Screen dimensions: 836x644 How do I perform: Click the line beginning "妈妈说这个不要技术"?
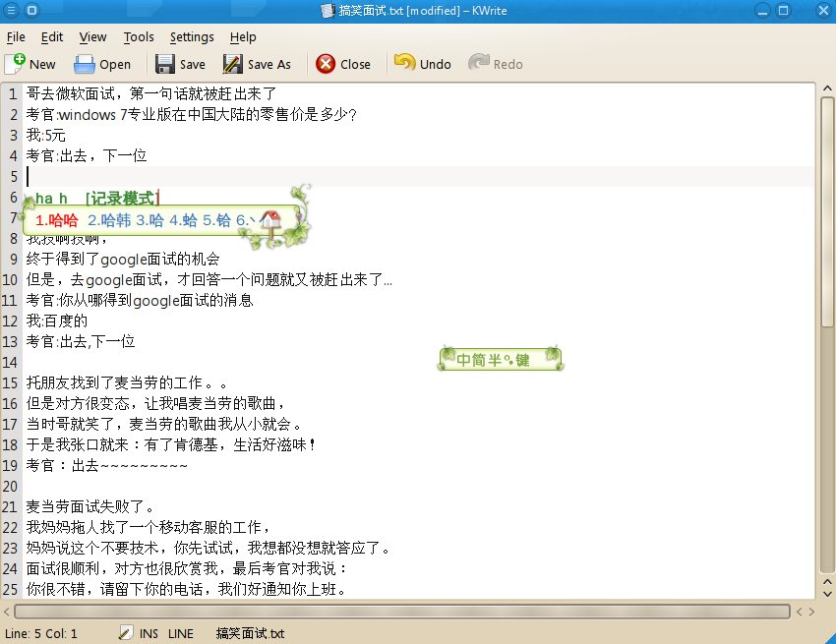[x=208, y=548]
